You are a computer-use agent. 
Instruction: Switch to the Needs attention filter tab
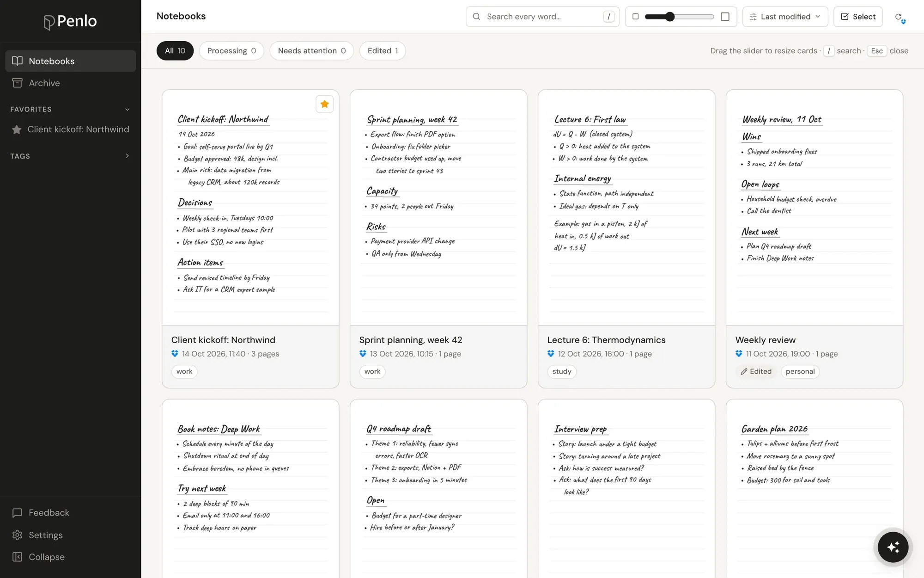[312, 51]
